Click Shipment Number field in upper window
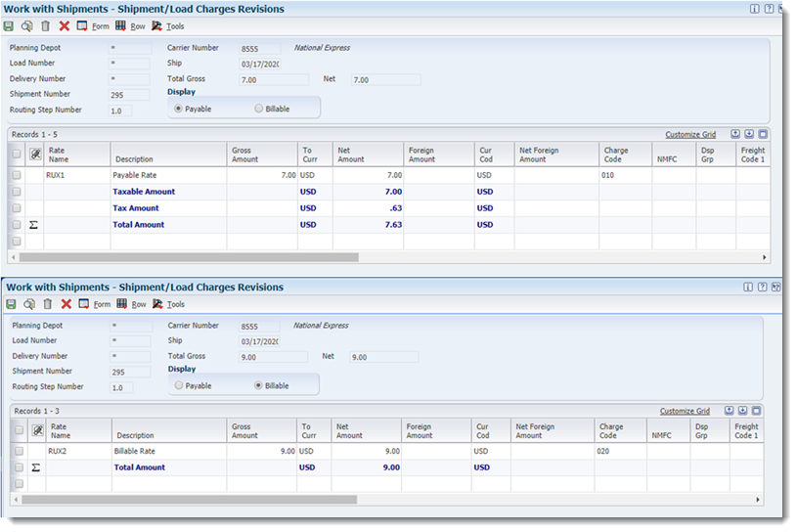Viewport: 797px width, 532px height. (x=129, y=95)
